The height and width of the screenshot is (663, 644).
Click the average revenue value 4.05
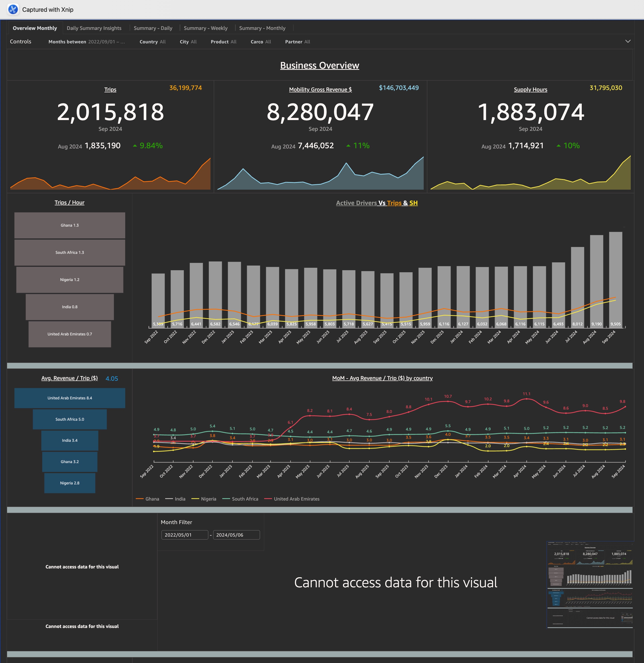point(111,379)
